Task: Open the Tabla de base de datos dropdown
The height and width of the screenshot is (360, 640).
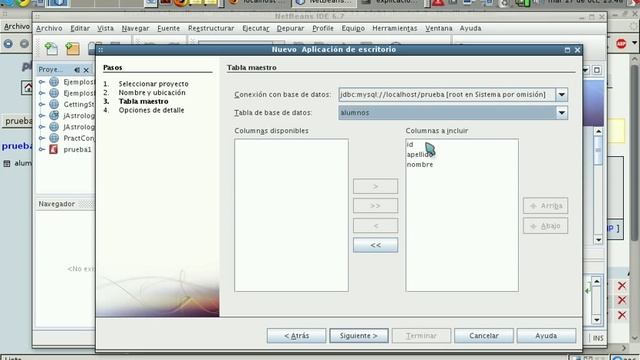Action: click(562, 113)
